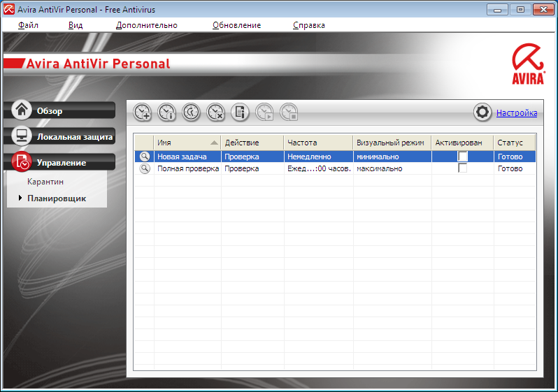Click Проверка action in Полная проверка row
The image size is (558, 392).
[x=252, y=168]
